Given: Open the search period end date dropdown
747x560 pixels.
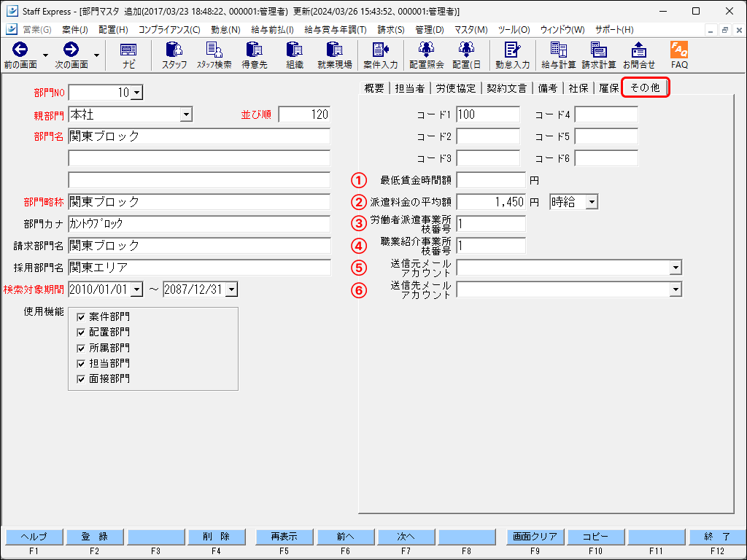Looking at the screenshot, I should click(231, 289).
